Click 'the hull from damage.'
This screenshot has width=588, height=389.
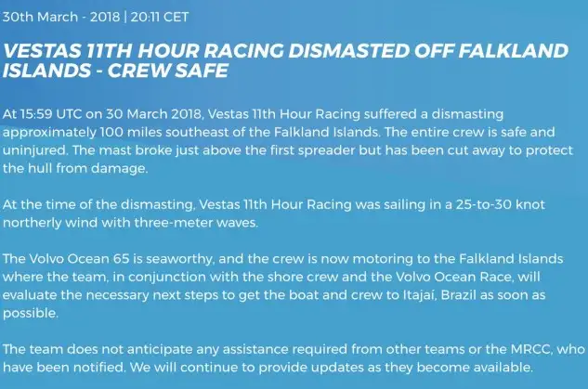click(75, 168)
